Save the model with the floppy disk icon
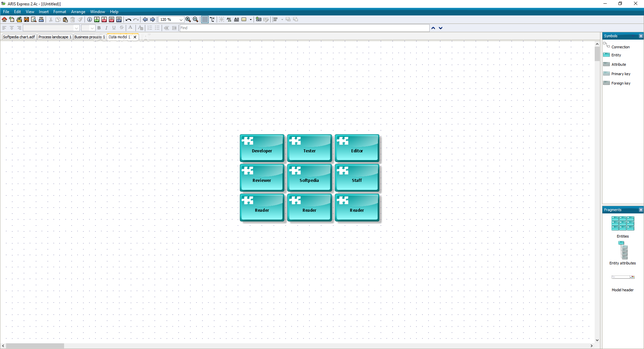This screenshot has width=644, height=349. [26, 19]
